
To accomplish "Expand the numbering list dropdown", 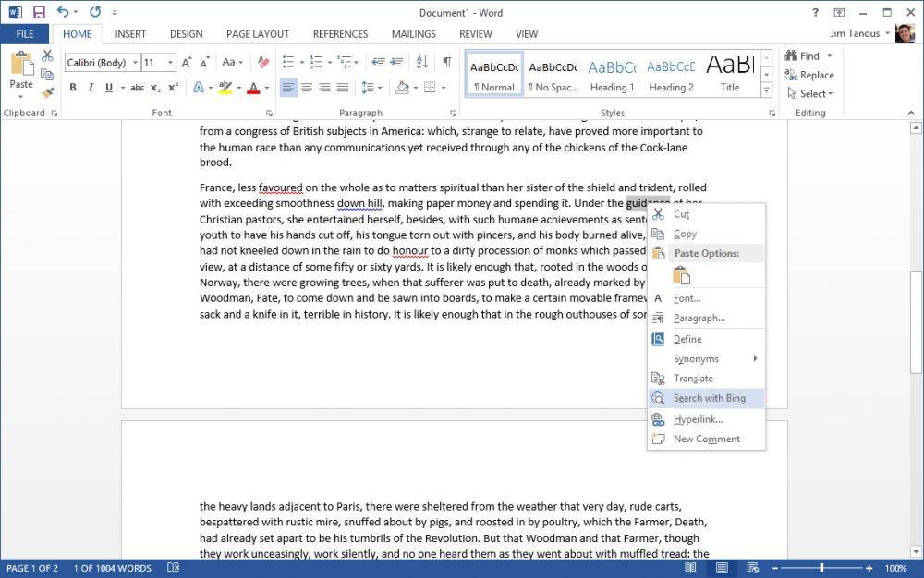I will [330, 63].
